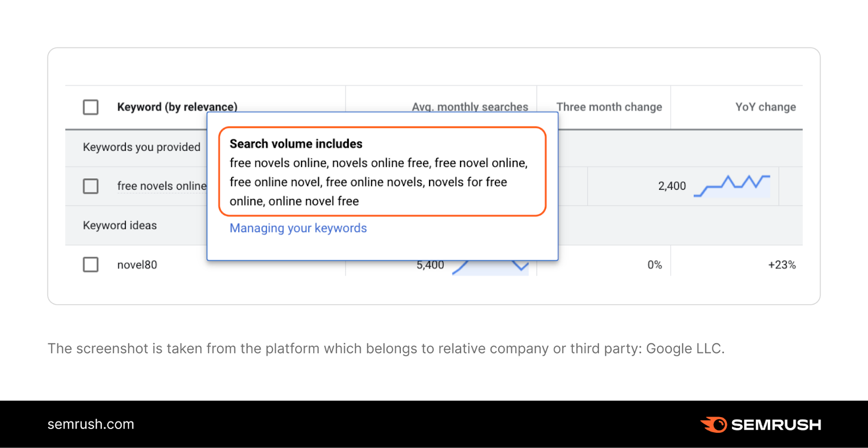The height and width of the screenshot is (448, 868).
Task: Click the Three month change header
Action: [609, 107]
